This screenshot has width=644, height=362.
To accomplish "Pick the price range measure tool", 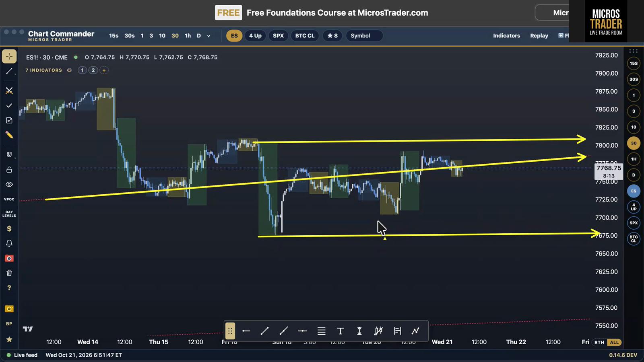I will pyautogui.click(x=359, y=331).
